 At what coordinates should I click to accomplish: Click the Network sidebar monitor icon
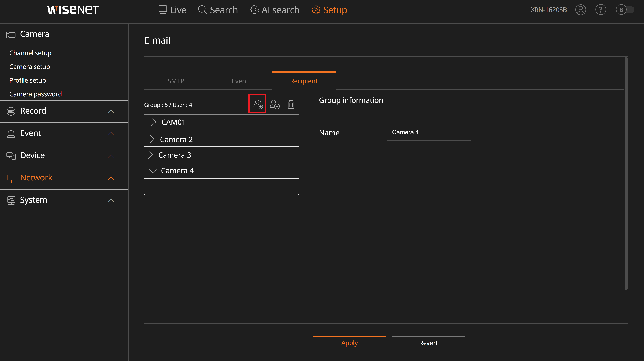coord(11,178)
